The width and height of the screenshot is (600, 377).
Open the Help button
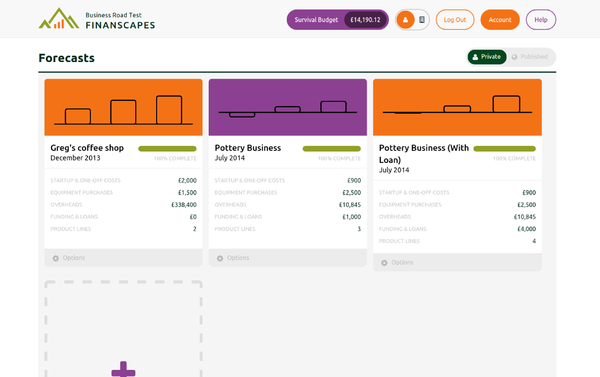541,20
